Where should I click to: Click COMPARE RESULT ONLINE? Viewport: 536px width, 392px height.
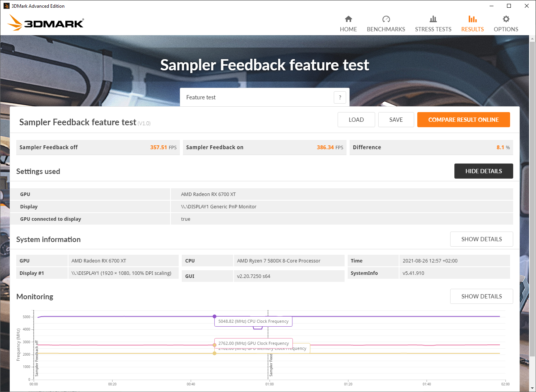click(x=464, y=120)
